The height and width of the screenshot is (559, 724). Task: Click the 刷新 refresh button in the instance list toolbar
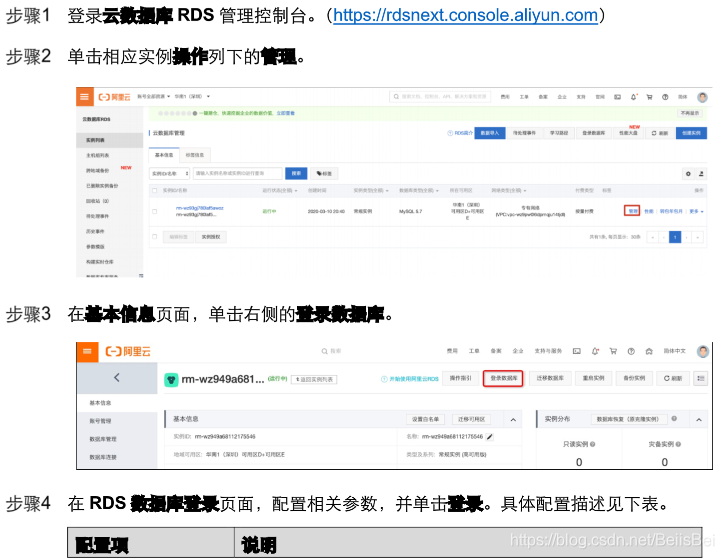(x=659, y=133)
